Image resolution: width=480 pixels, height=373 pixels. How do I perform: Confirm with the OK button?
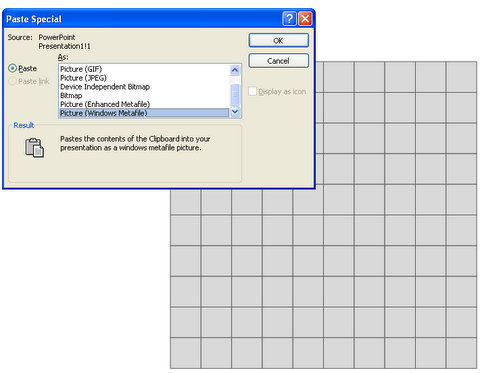278,41
